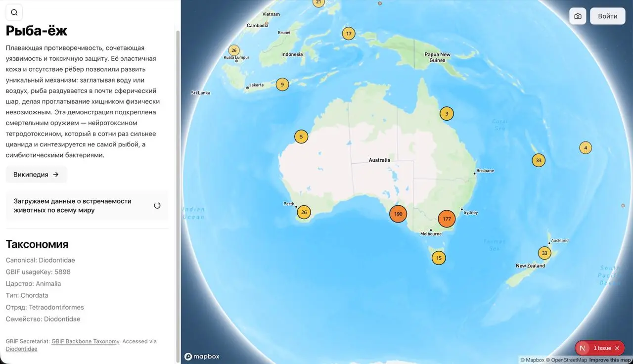Click the Vietnam country label

click(271, 14)
